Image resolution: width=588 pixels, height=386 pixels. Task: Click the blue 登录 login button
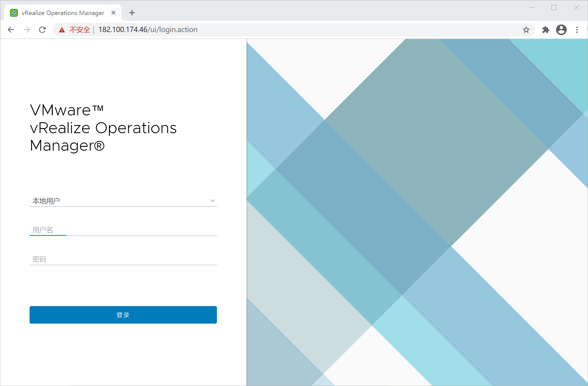(x=123, y=315)
